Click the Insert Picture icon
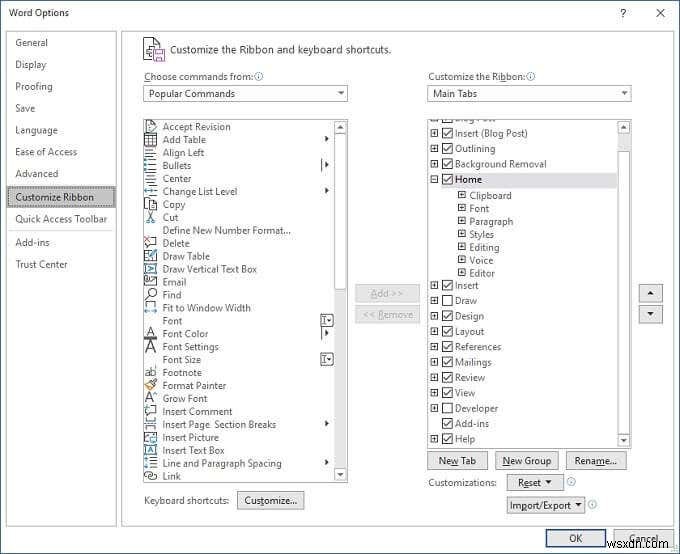The image size is (680, 554). tap(150, 437)
